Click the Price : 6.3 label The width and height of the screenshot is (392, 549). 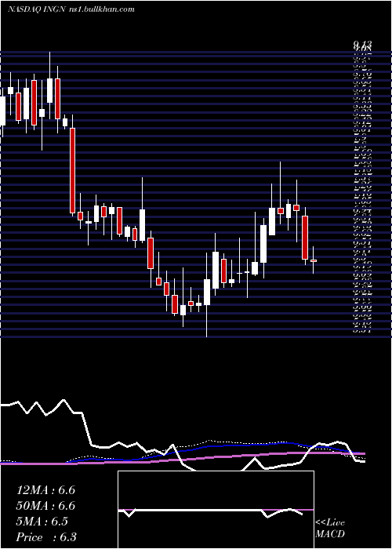click(46, 537)
